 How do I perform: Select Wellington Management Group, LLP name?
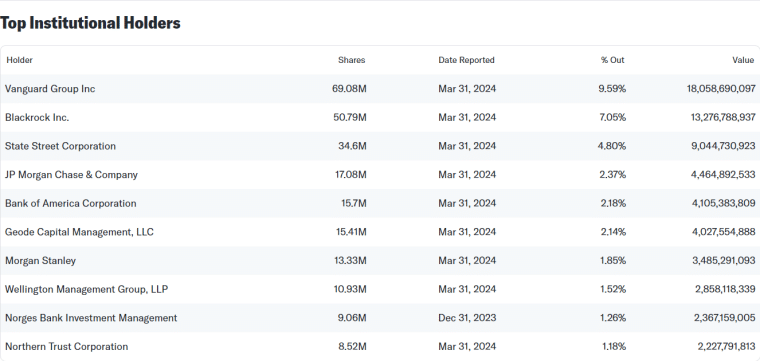[87, 289]
